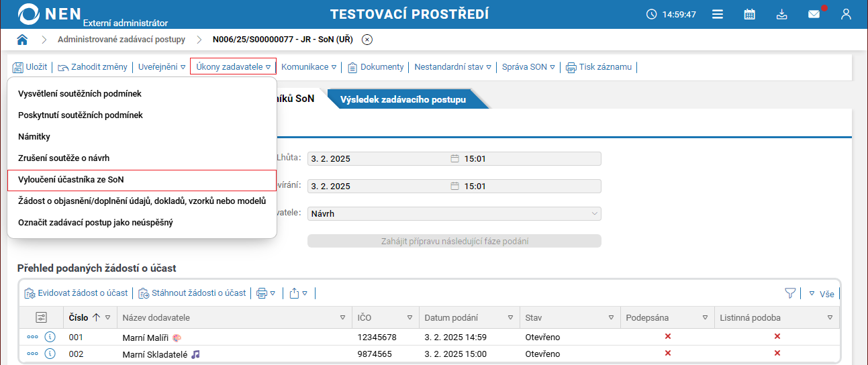868x365 pixels.
Task: Click IČO value 9874565
Action: point(375,354)
